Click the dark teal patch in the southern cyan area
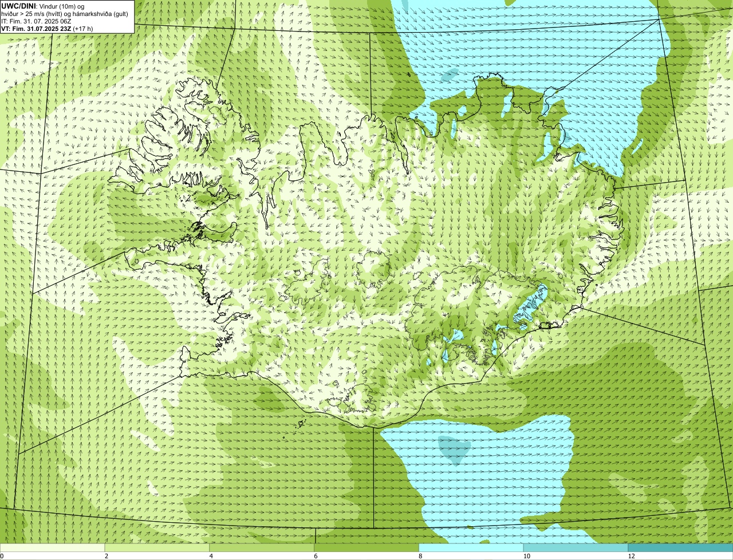Viewport: 733px width, 560px height. pos(454,449)
